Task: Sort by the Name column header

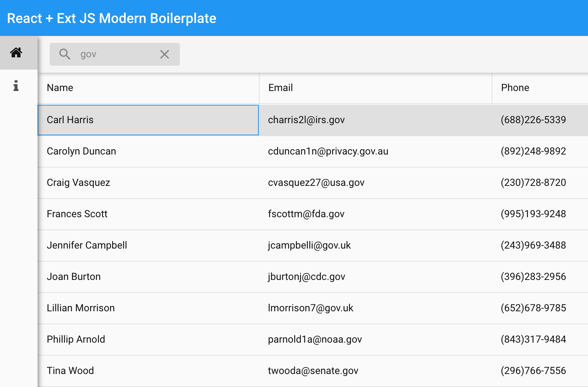Action: click(149, 88)
